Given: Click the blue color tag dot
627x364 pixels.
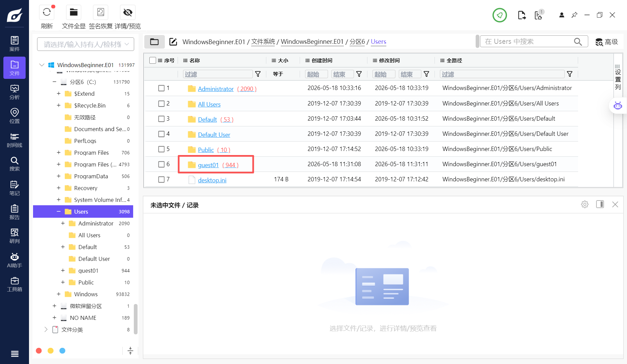Looking at the screenshot, I should (62, 351).
